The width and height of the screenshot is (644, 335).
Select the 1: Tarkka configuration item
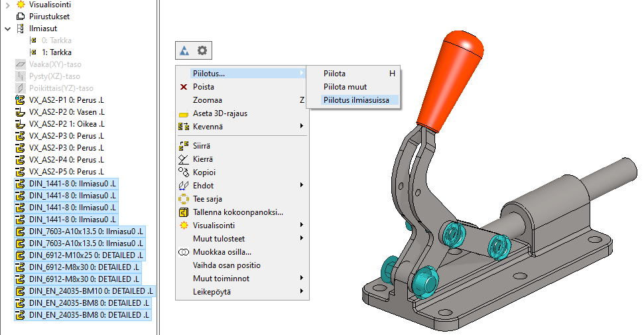(56, 52)
